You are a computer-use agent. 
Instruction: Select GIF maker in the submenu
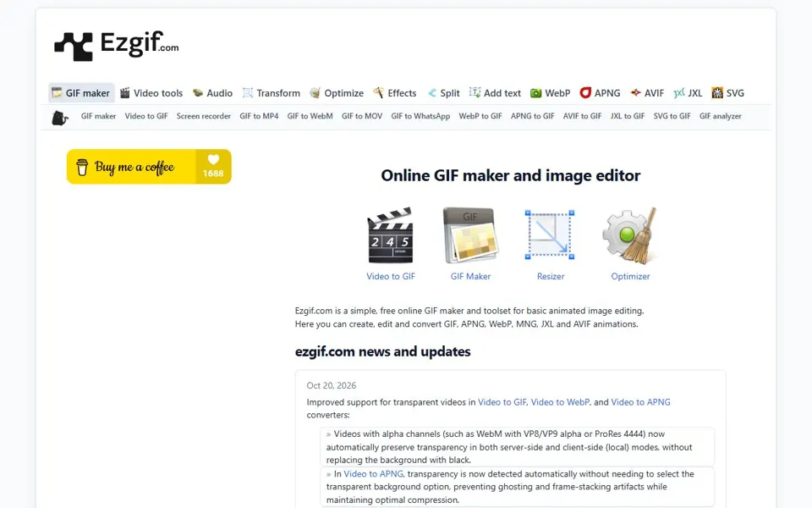(x=98, y=116)
